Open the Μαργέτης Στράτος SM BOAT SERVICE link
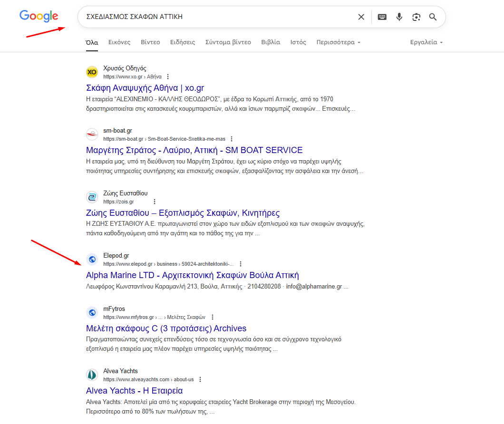The image size is (504, 424). click(194, 150)
